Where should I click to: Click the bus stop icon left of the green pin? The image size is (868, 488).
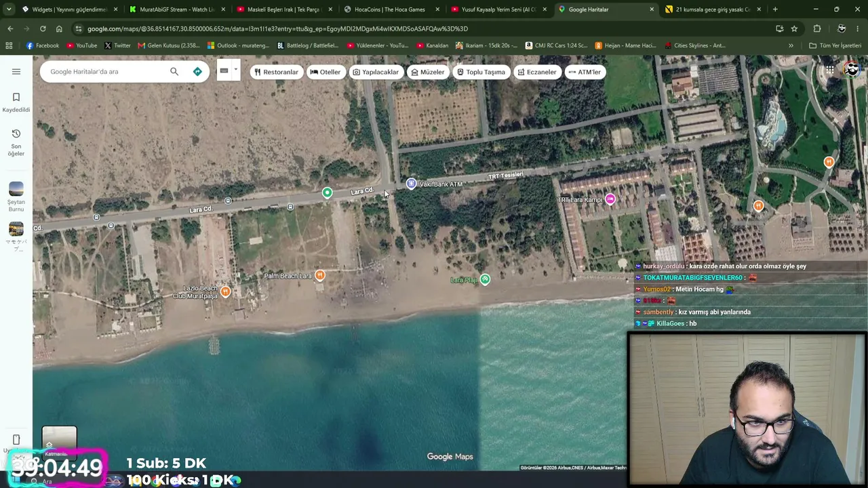pyautogui.click(x=290, y=207)
